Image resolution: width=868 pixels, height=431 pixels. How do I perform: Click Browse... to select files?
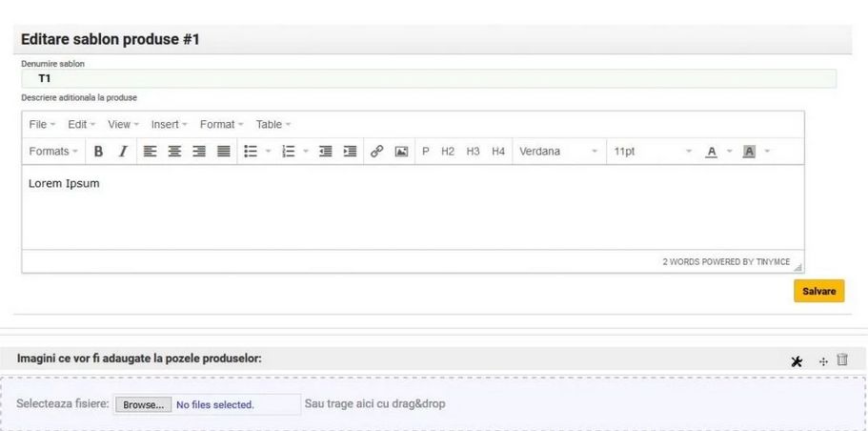144,404
